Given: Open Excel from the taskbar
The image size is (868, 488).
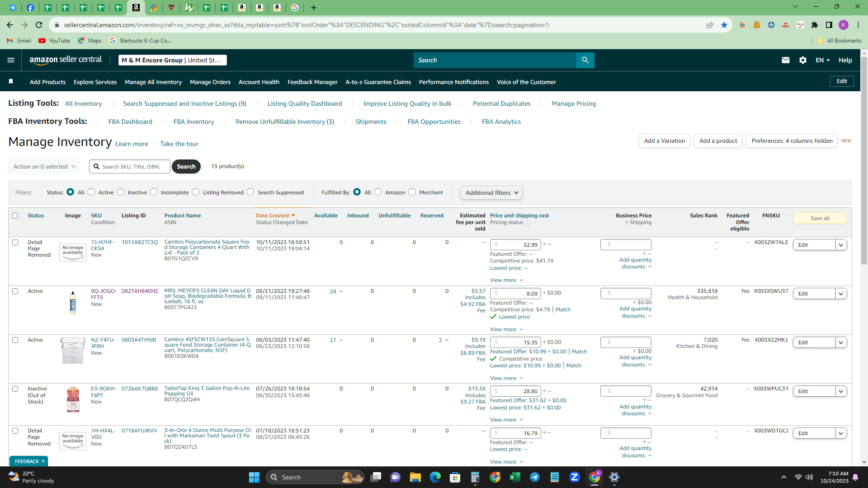Looking at the screenshot, I should pyautogui.click(x=515, y=477).
